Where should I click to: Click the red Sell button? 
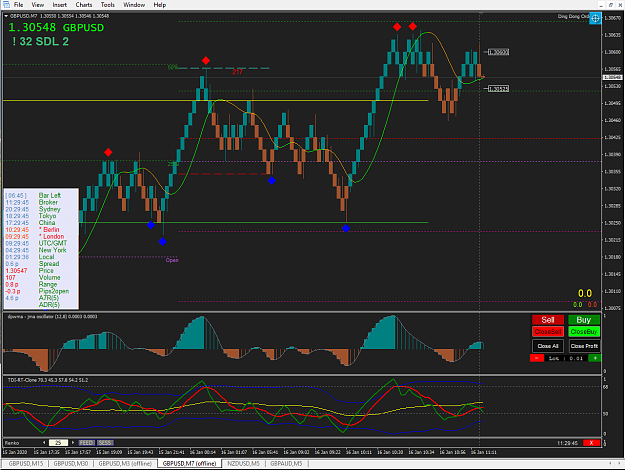pyautogui.click(x=548, y=320)
